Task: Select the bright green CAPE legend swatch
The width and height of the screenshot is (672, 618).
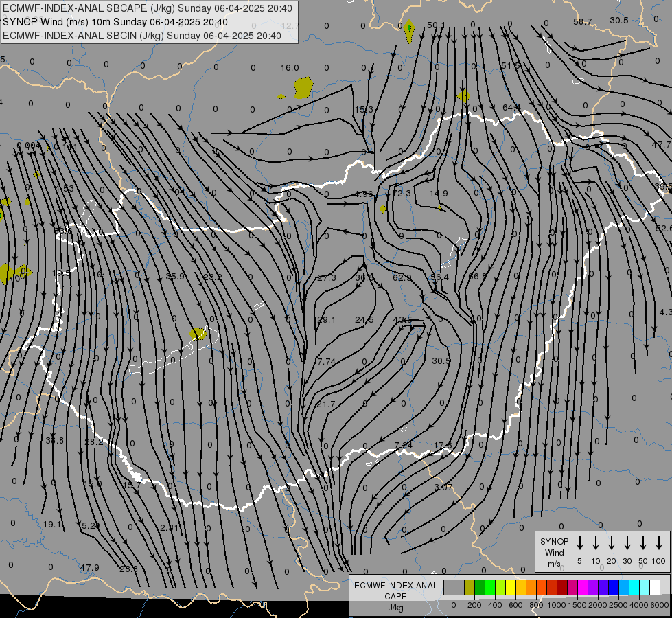Action: coord(490,588)
